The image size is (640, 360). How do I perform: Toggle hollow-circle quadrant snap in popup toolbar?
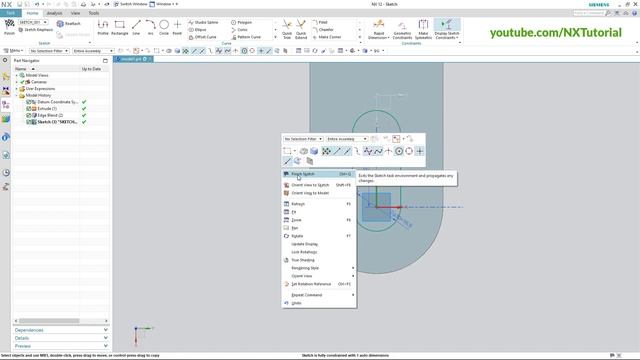[409, 151]
